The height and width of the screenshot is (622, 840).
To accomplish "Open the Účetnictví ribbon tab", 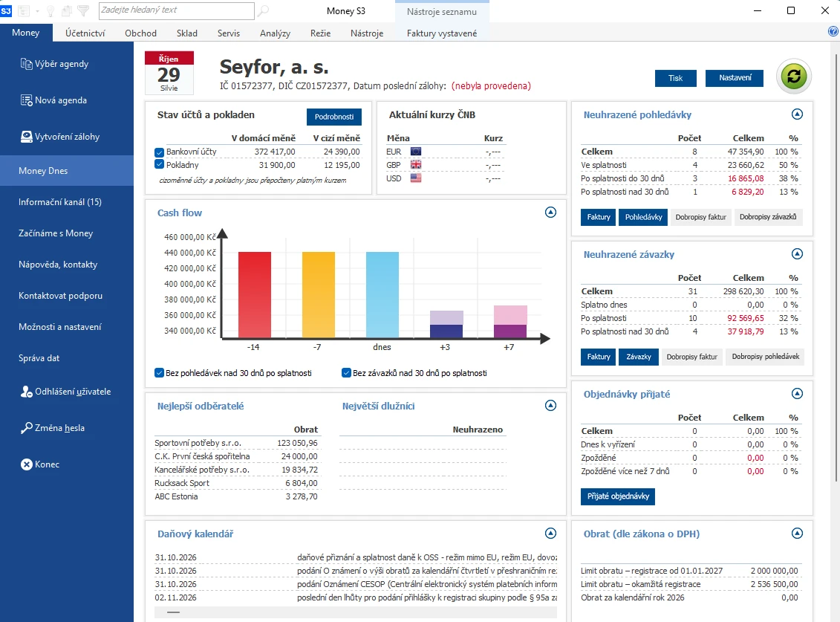I will tap(85, 33).
